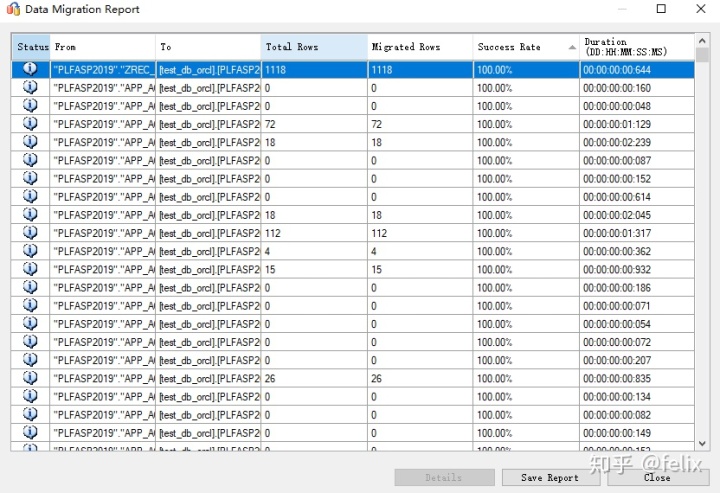Click status icon of row lasting 00:00:00:932

(x=30, y=269)
